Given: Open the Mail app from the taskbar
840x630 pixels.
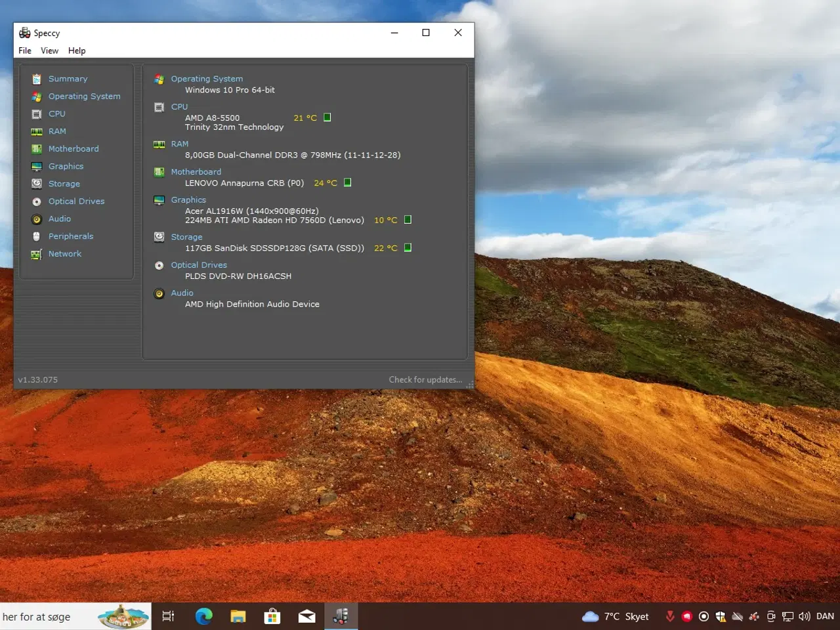Looking at the screenshot, I should pyautogui.click(x=306, y=616).
